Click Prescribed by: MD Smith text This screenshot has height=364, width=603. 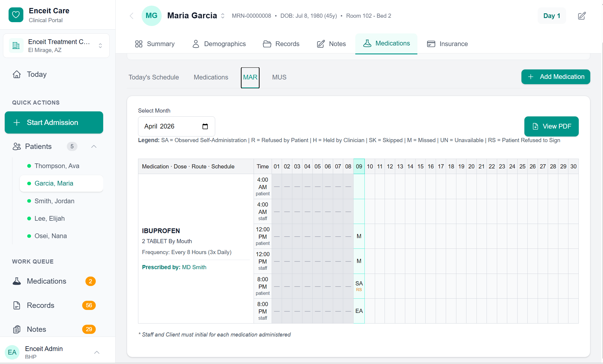pyautogui.click(x=174, y=267)
